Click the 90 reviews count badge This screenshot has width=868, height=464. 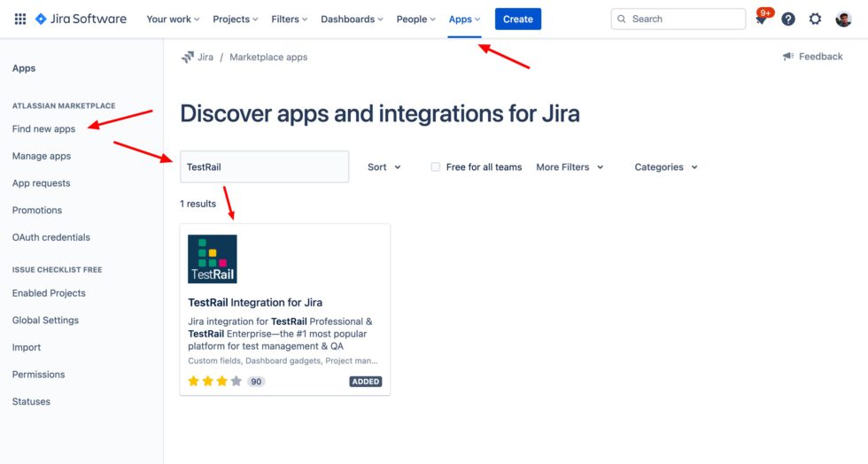pyautogui.click(x=256, y=382)
